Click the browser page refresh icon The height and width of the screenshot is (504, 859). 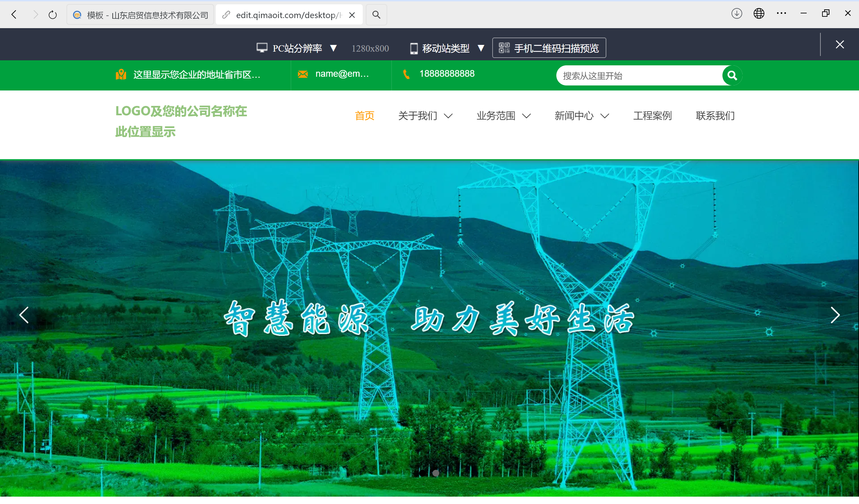tap(52, 14)
